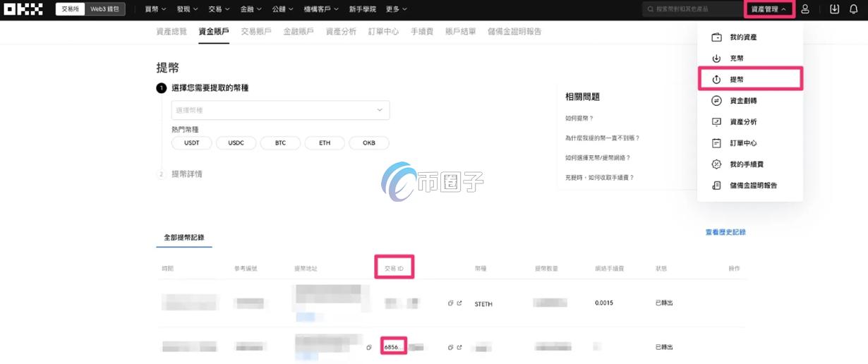Open 6856 row transaction external link
This screenshot has height=364, width=868.
459,347
